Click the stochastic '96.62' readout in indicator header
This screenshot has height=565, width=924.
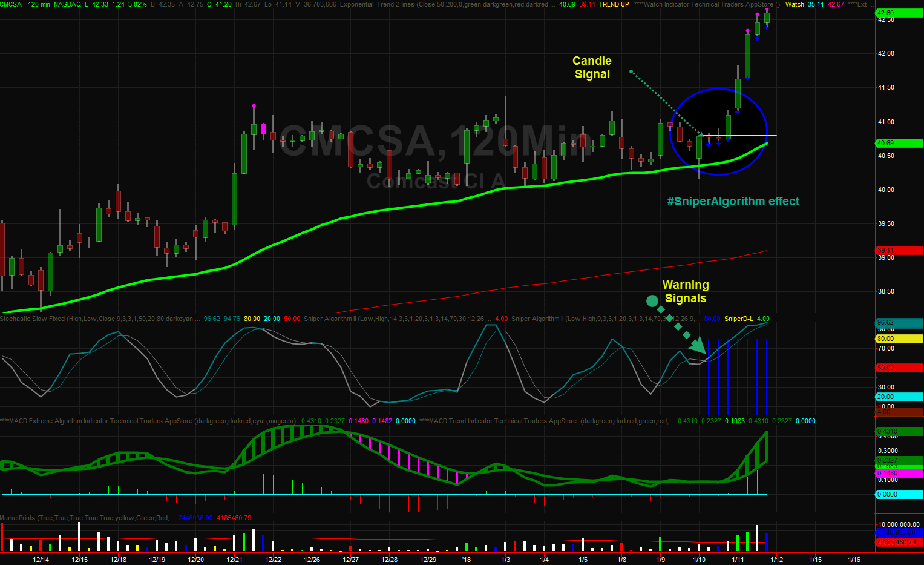pos(212,319)
